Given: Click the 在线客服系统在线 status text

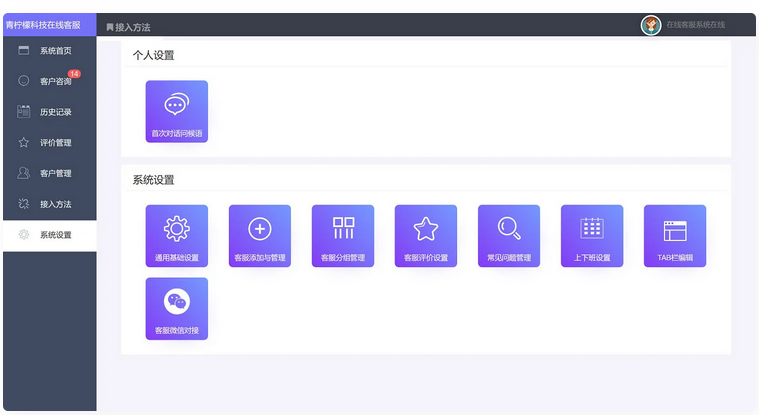Looking at the screenshot, I should [x=696, y=25].
